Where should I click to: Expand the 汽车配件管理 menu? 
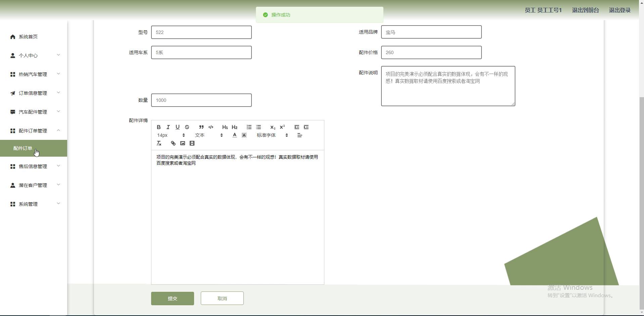[x=34, y=112]
